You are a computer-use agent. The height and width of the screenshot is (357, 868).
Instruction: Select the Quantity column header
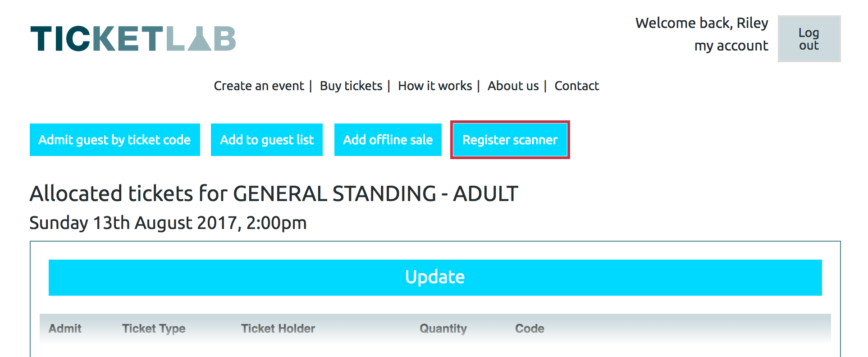443,329
